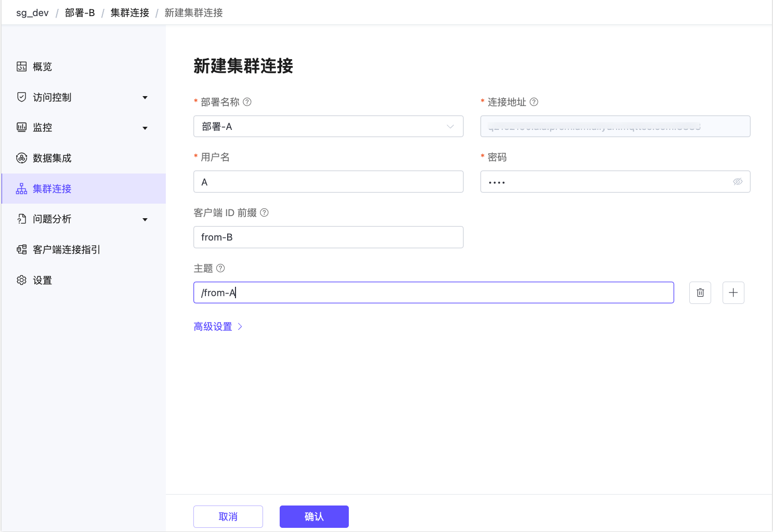Open 设置 in the sidebar

point(42,280)
